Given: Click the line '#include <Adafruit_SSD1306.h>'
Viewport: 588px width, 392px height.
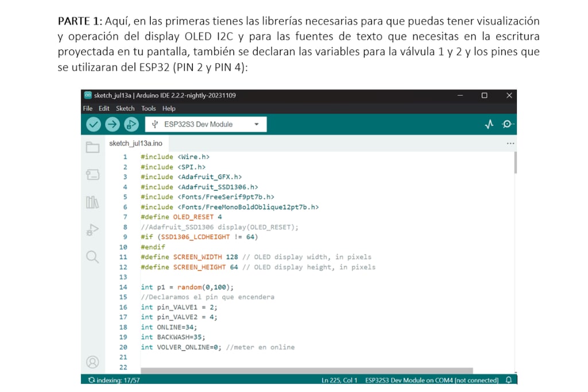Looking at the screenshot, I should pyautogui.click(x=199, y=187).
